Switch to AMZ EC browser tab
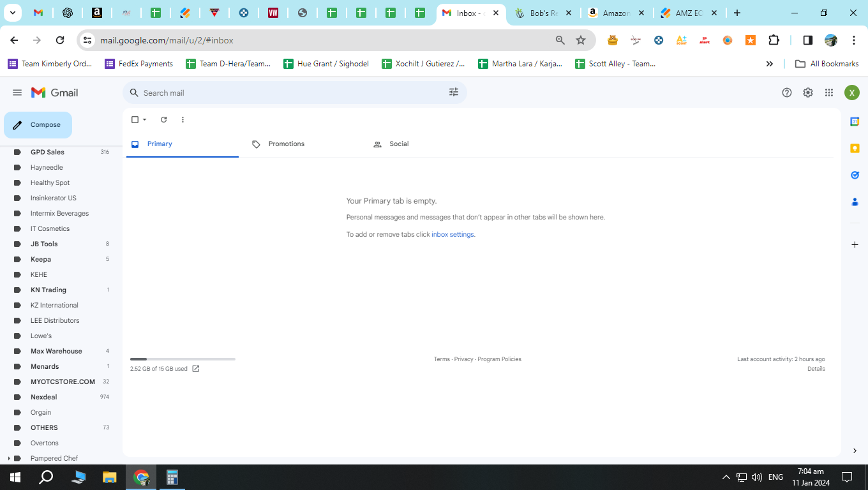This screenshot has width=868, height=490. (689, 13)
